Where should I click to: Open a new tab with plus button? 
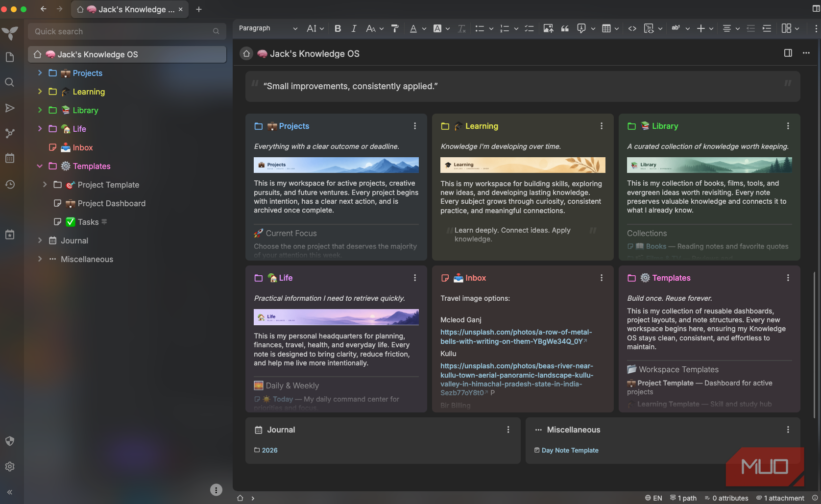[x=199, y=9]
